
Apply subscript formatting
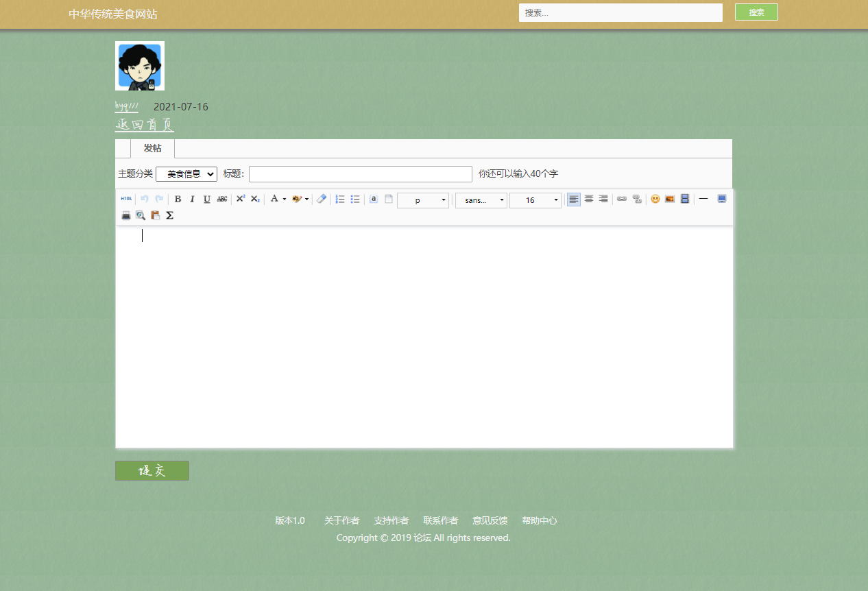click(x=255, y=199)
